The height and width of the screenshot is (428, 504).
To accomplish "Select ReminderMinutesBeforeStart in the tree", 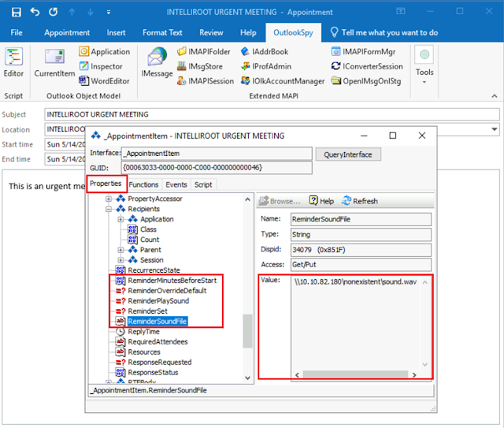I will 172,281.
